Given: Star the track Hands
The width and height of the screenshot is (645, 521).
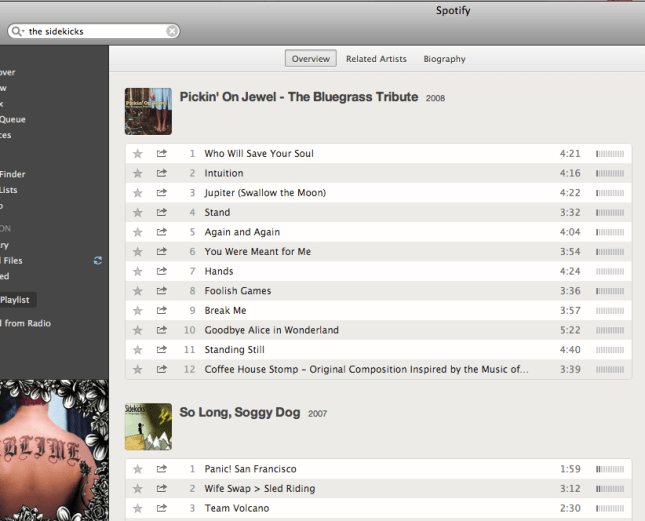Looking at the screenshot, I should click(x=137, y=271).
